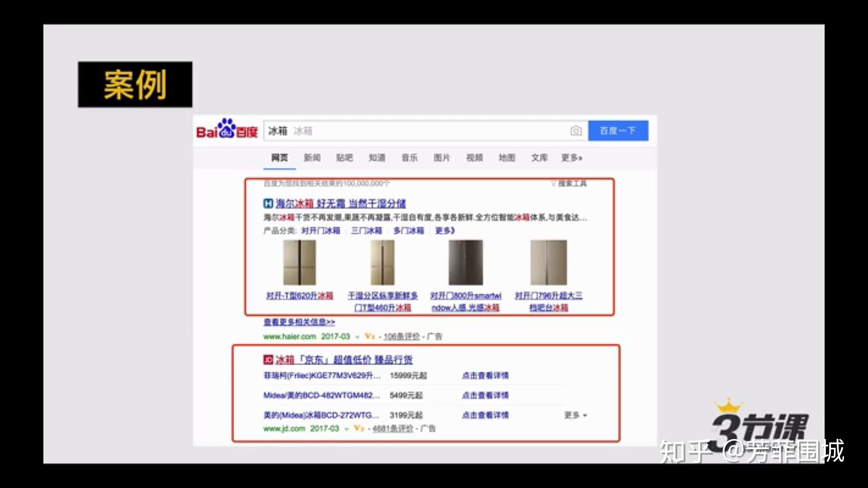Open 4681条评价 reviews link

[x=392, y=429]
